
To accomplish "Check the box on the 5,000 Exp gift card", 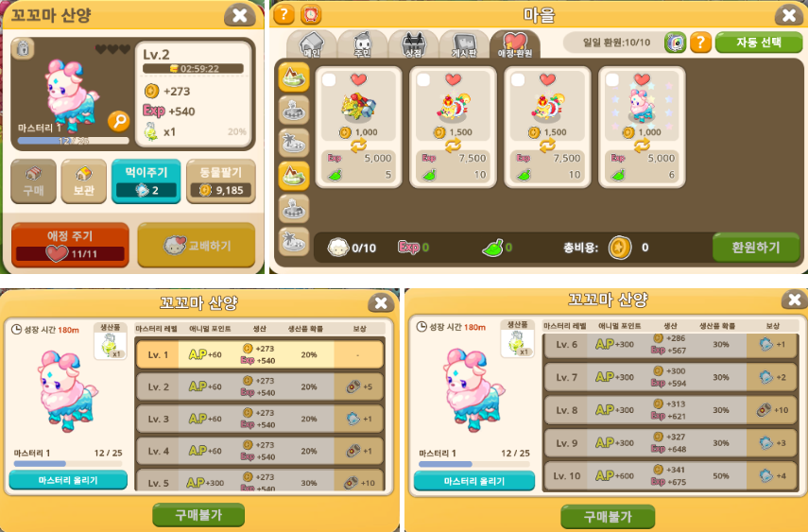I will (x=329, y=80).
